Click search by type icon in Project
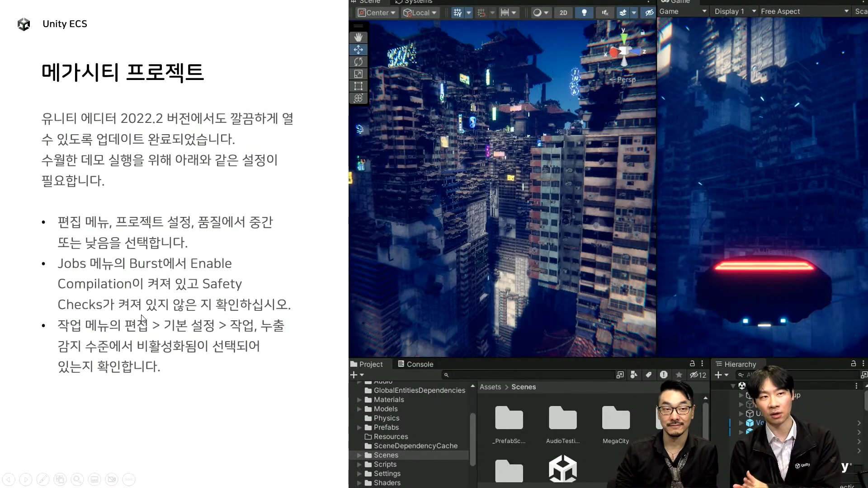The height and width of the screenshot is (488, 868). coord(634,375)
